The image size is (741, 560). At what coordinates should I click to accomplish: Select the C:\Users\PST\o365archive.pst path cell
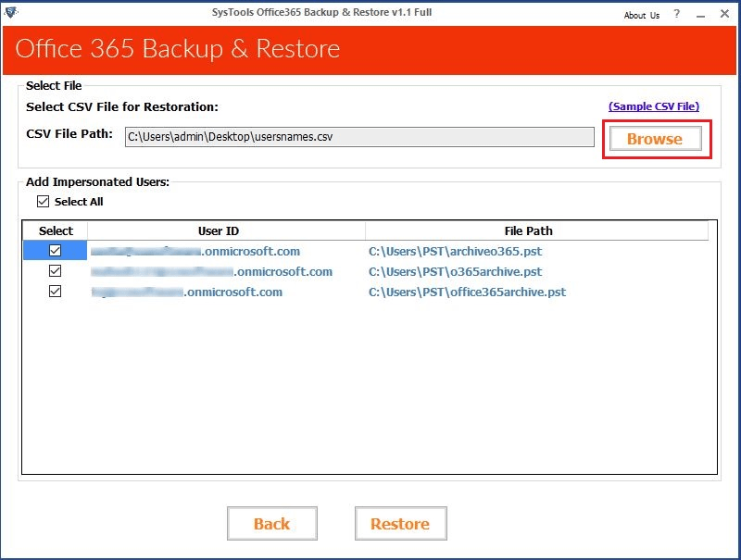pyautogui.click(x=455, y=271)
